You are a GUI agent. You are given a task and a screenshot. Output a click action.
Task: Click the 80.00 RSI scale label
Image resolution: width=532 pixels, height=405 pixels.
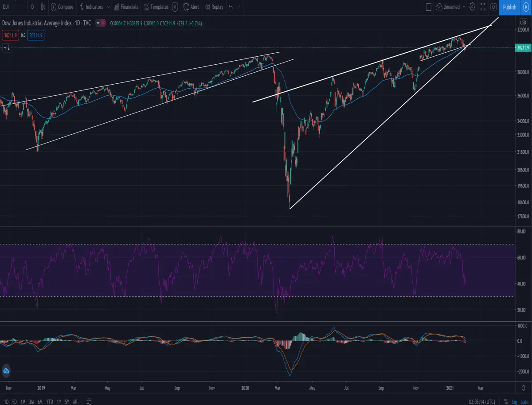click(x=521, y=231)
